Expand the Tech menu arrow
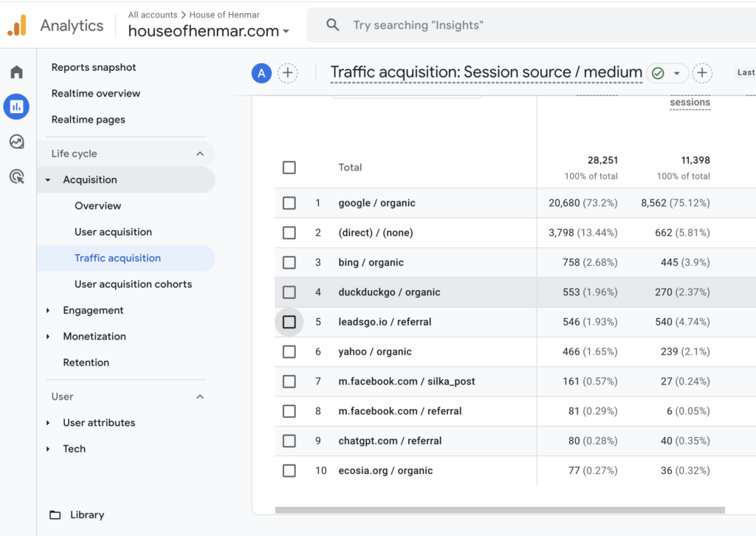 [48, 449]
